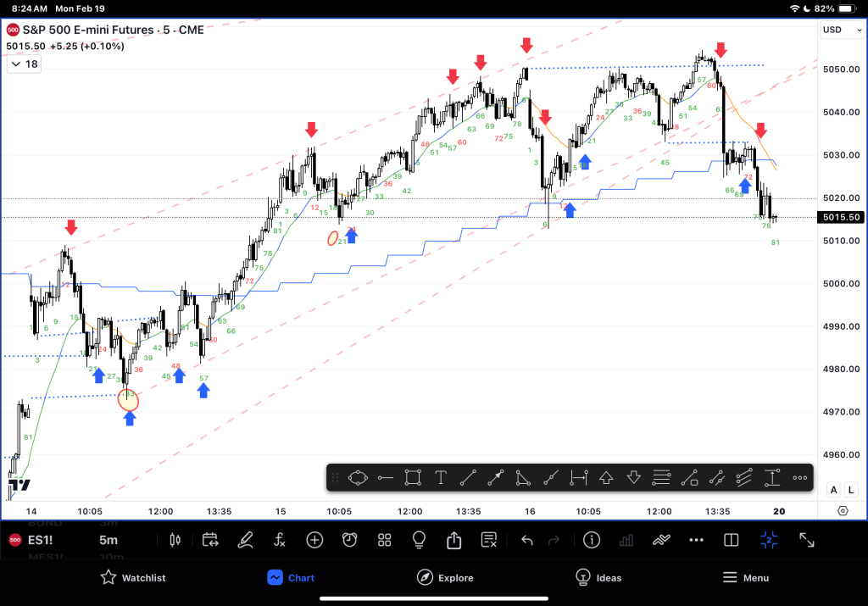
Task: Switch to the Explore tab
Action: click(x=445, y=577)
